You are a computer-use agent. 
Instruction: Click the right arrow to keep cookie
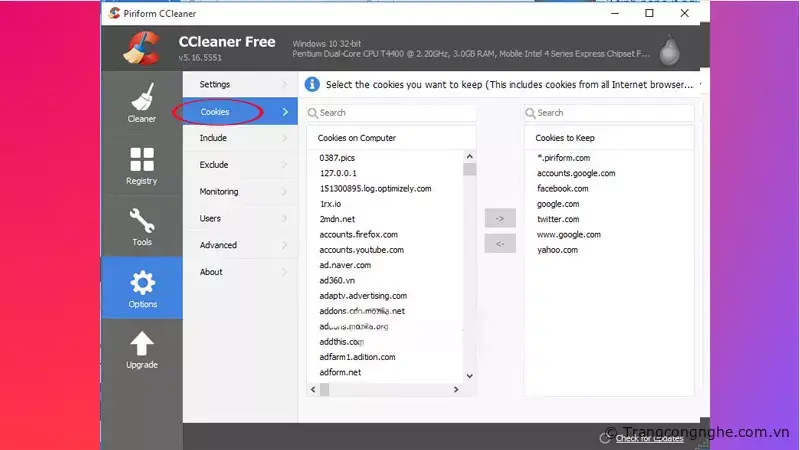click(499, 217)
